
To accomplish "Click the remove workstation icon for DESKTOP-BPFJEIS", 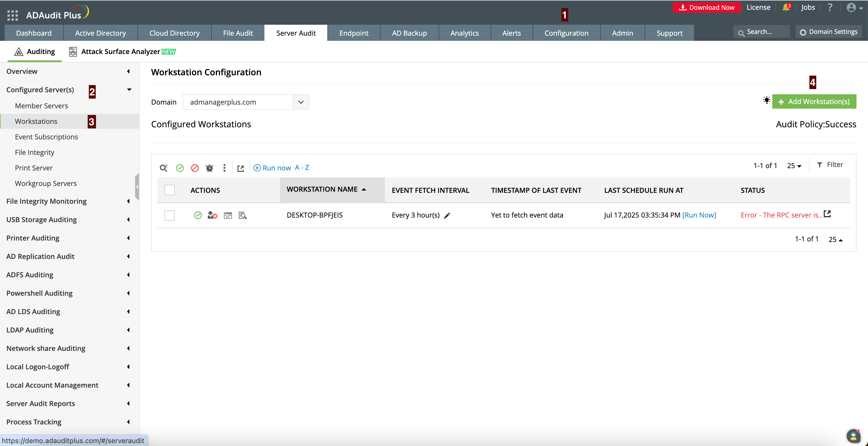I will 212,215.
